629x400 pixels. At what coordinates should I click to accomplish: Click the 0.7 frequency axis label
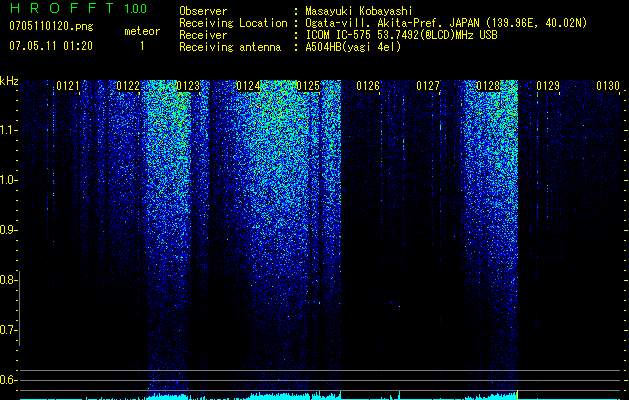7,330
